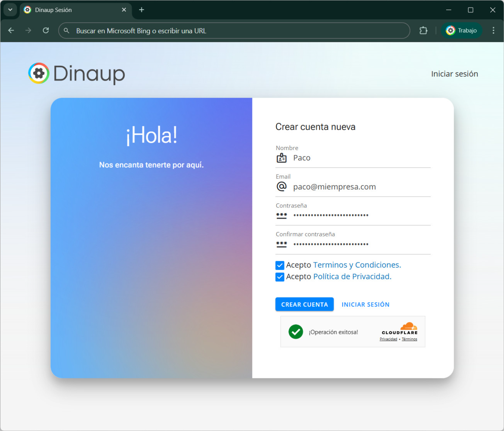
Task: Open the browser extensions puzzle icon
Action: 423,31
